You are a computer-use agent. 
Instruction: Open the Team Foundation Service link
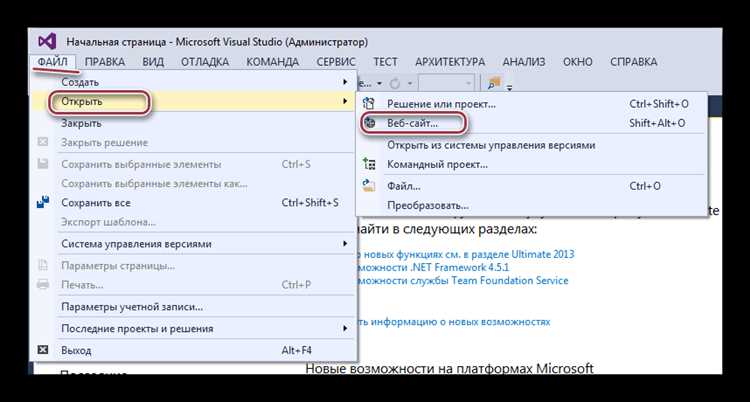tap(463, 280)
